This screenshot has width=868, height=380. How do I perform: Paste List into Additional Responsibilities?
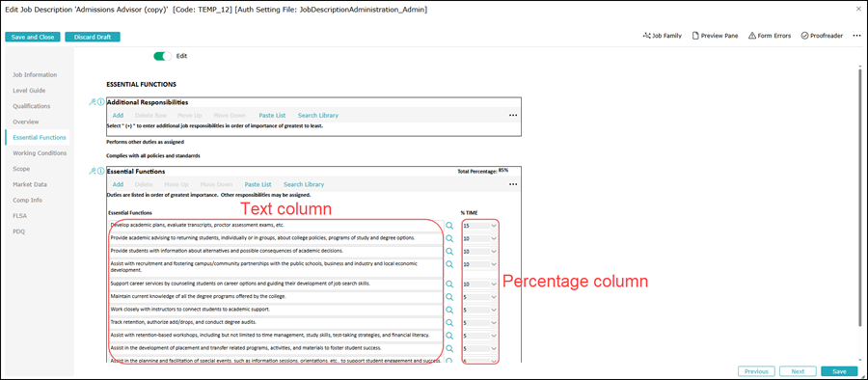272,115
